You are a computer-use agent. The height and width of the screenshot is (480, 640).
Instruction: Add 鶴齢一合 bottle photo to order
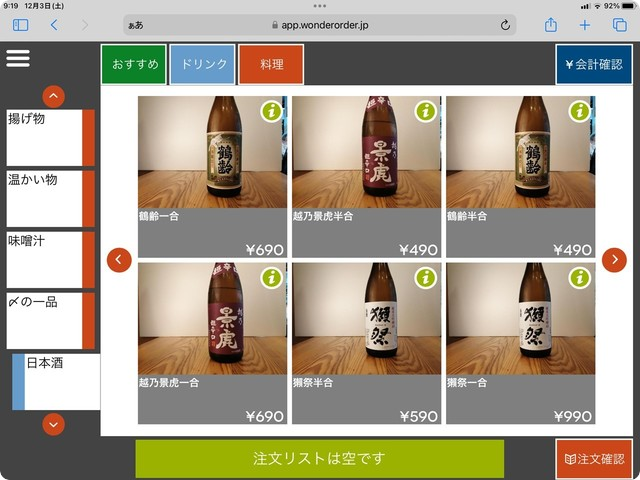pyautogui.click(x=212, y=152)
